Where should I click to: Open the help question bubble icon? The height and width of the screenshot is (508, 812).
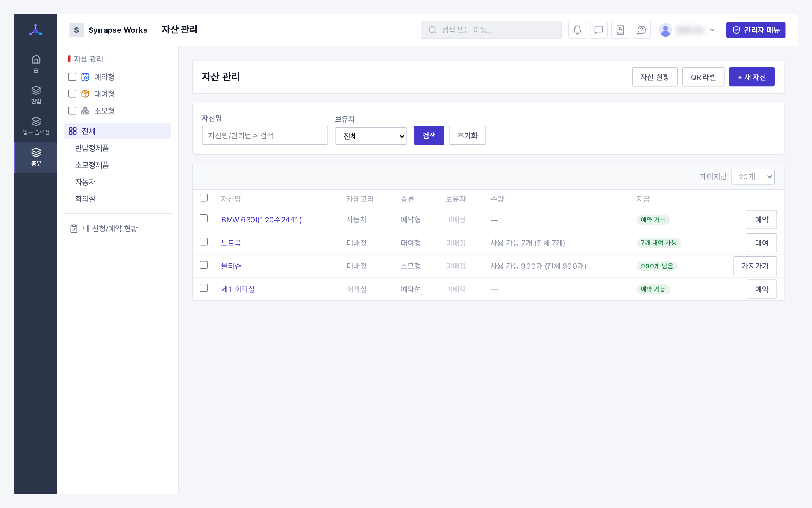point(642,30)
